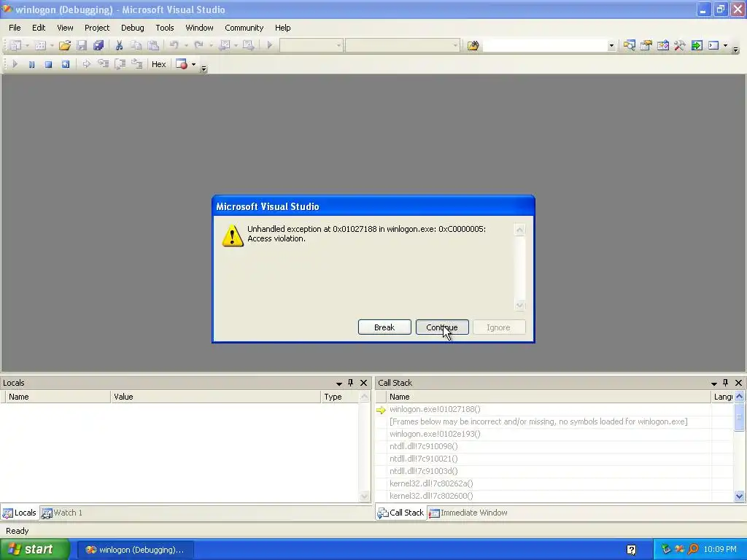Open the Community menu
Screen dimensions: 747x560
point(244,28)
